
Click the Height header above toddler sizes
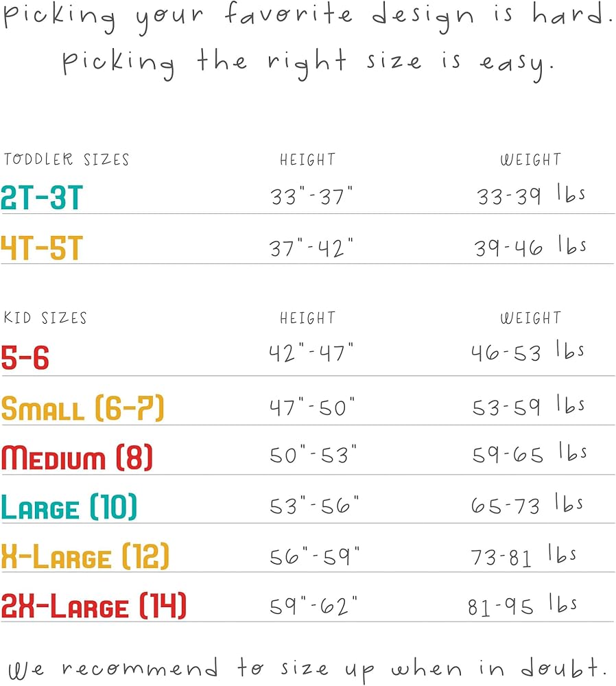[307, 160]
